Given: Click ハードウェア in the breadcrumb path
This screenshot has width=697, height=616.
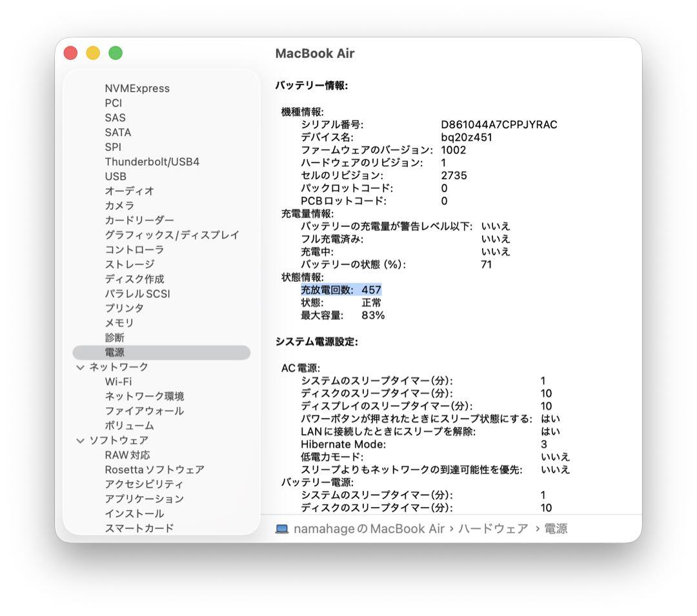Looking at the screenshot, I should pyautogui.click(x=494, y=528).
